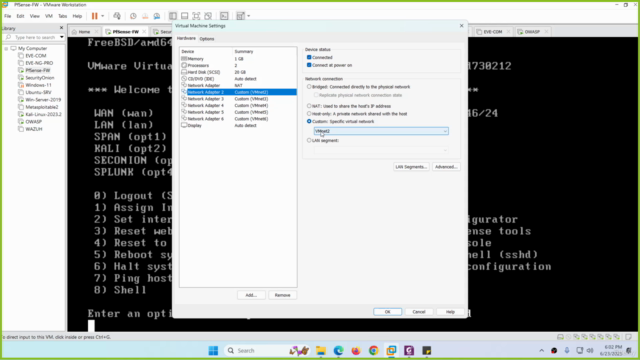Switch to the Options tab in settings

[207, 39]
